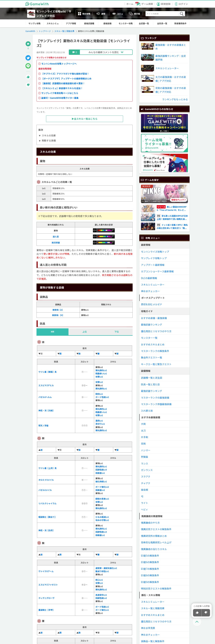Open 達人芸 skill link in sharpness table
The height and width of the screenshot is (644, 215).
tap(56, 237)
